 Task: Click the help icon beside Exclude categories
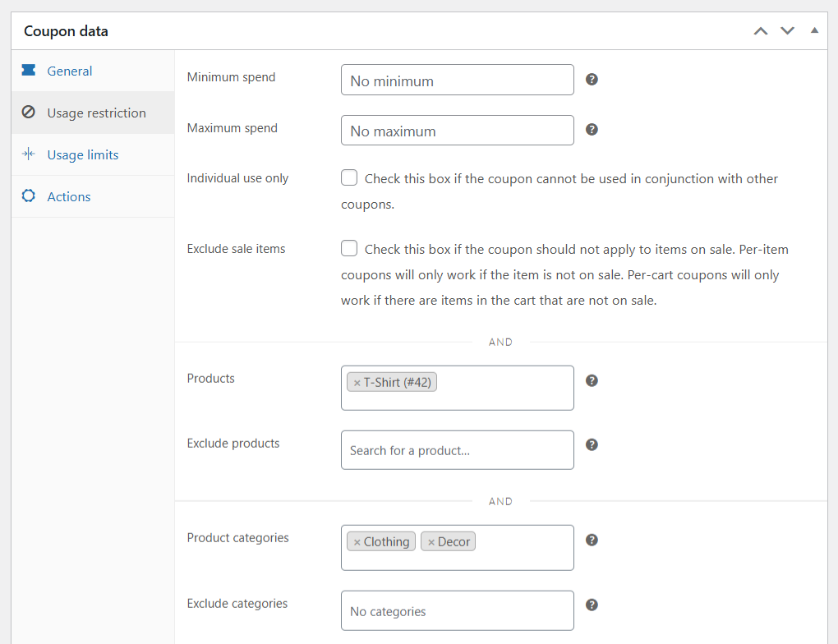[x=592, y=605]
